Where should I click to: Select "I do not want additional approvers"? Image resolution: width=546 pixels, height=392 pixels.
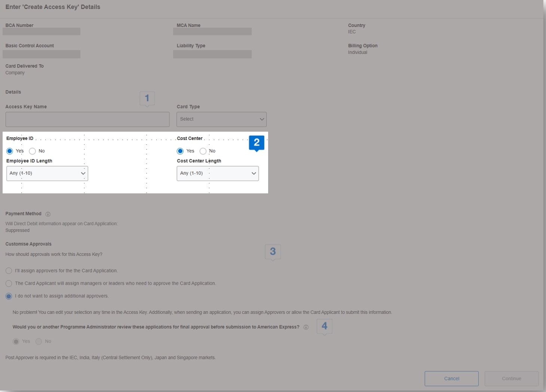click(x=9, y=296)
